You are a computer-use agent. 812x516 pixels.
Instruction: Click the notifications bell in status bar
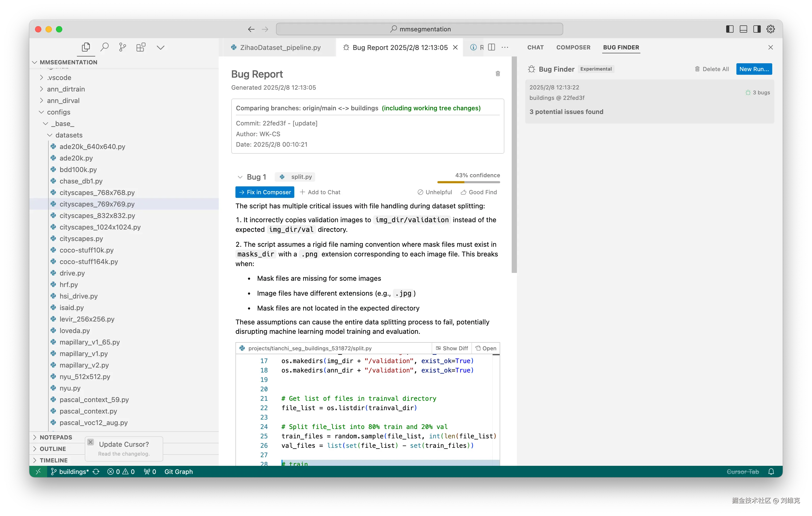pos(771,472)
